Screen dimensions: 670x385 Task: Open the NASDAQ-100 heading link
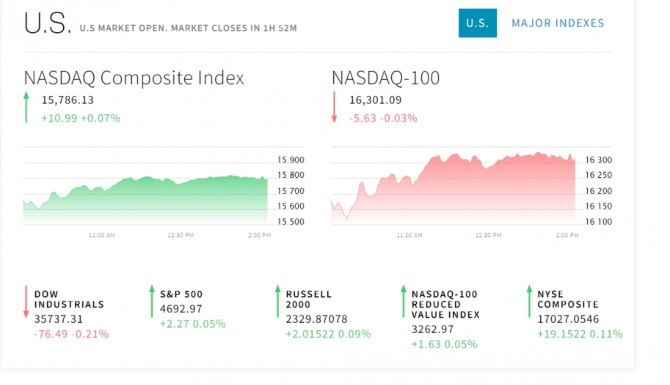[x=385, y=78]
